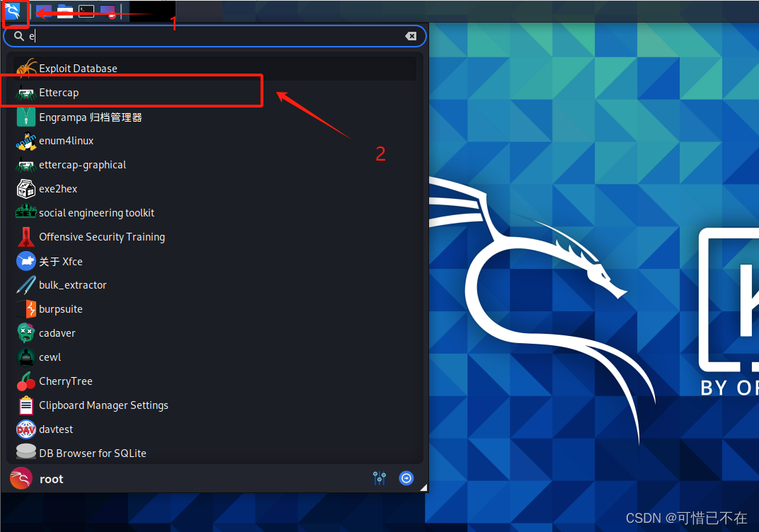Viewport: 759px width, 532px height.
Task: Click the root user avatar
Action: pos(21,479)
